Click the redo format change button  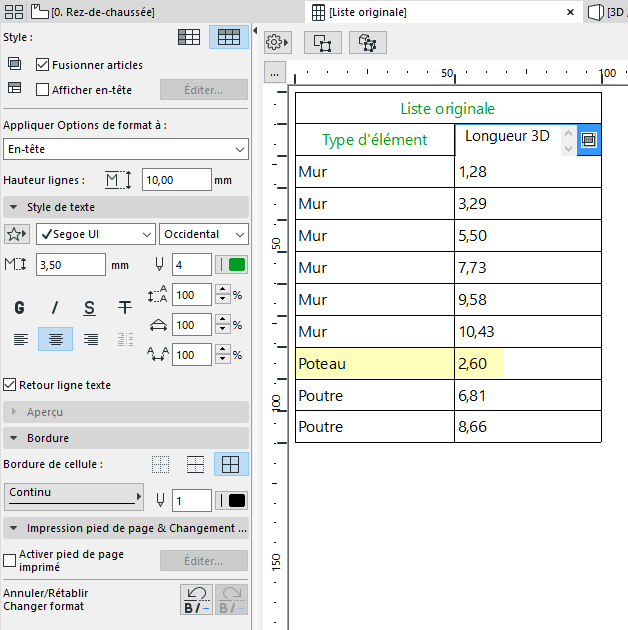(232, 599)
